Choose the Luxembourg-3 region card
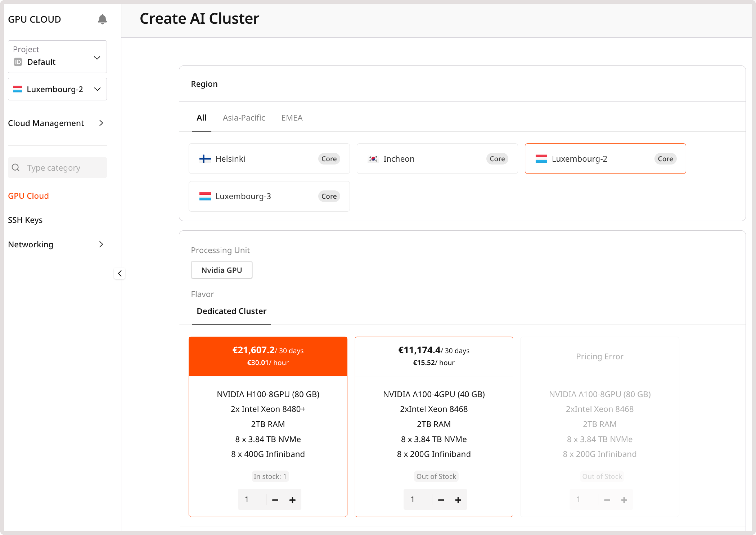This screenshot has height=535, width=756. (x=269, y=196)
